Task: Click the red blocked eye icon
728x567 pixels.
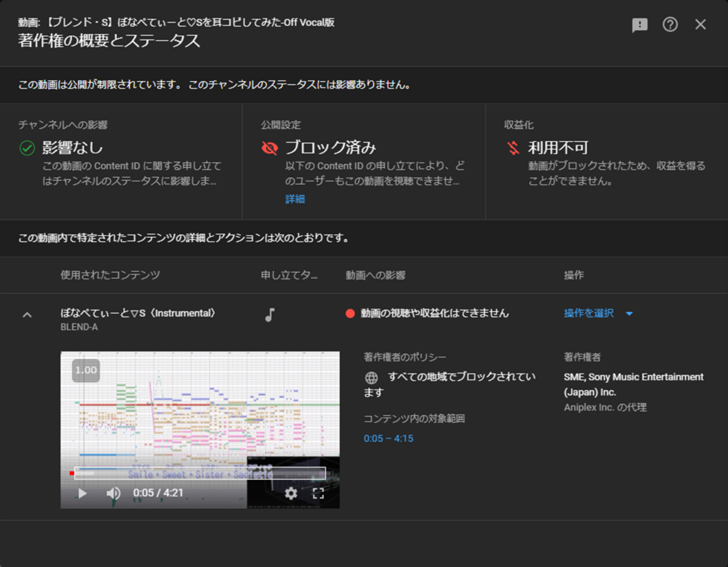Action: pyautogui.click(x=270, y=148)
